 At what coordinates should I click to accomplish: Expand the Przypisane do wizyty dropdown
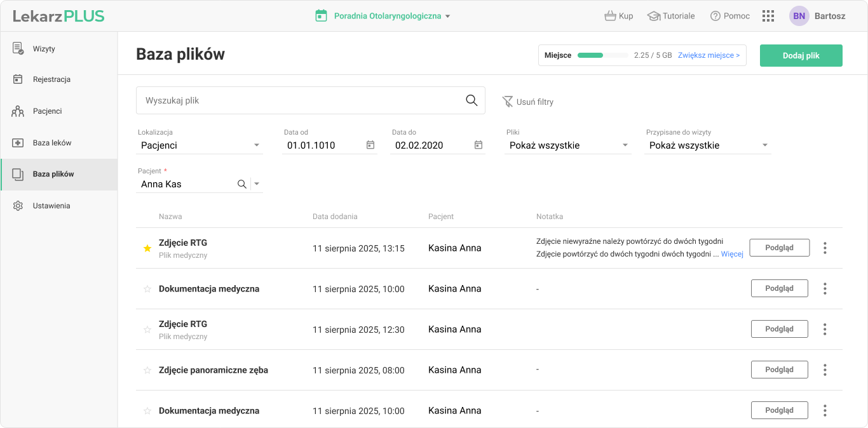click(765, 145)
